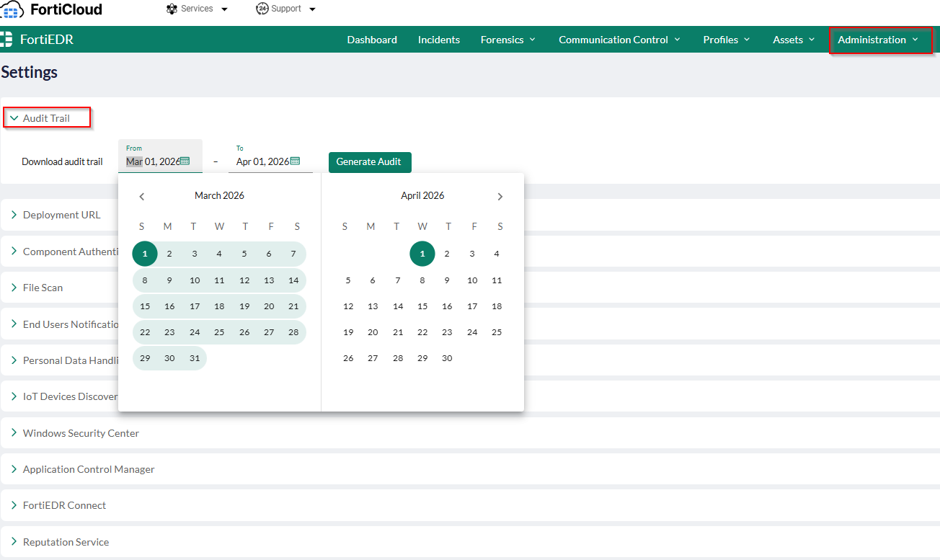Go to next month in calendar

pyautogui.click(x=500, y=197)
